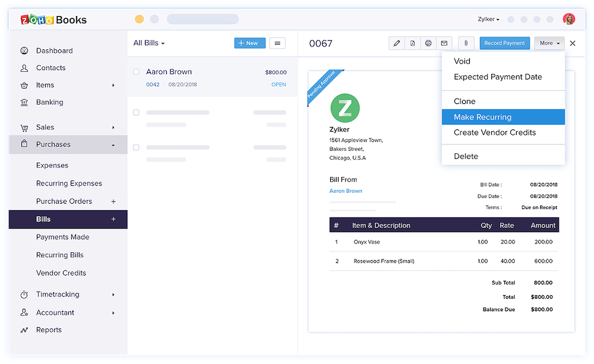Open the Zylker organization dropdown

pyautogui.click(x=488, y=19)
